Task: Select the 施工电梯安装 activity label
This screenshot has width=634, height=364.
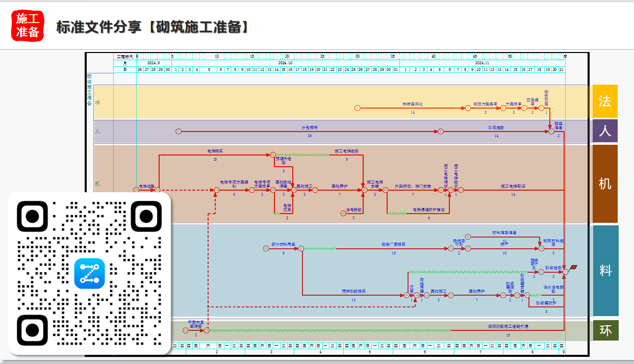Action: coord(375,184)
